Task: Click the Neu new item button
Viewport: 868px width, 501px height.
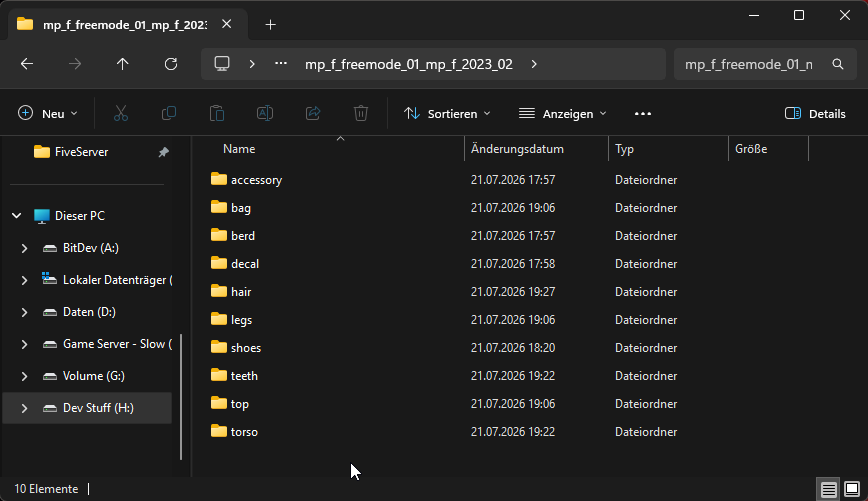Action: [48, 113]
